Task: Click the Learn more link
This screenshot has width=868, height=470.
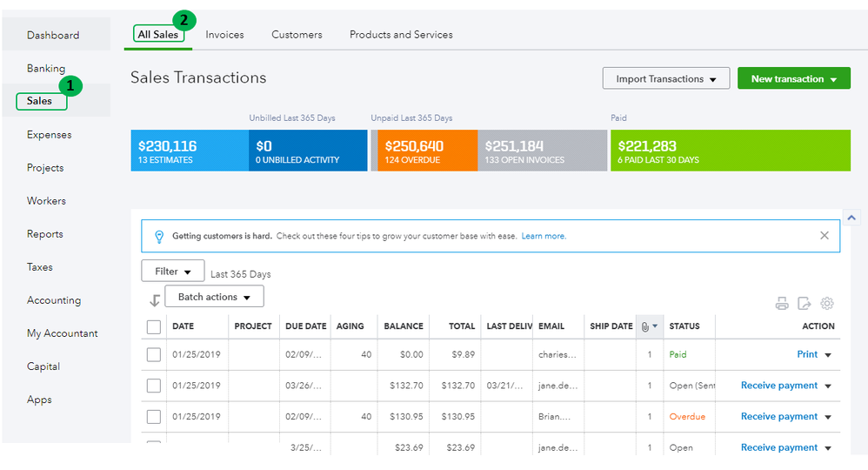Action: 544,236
